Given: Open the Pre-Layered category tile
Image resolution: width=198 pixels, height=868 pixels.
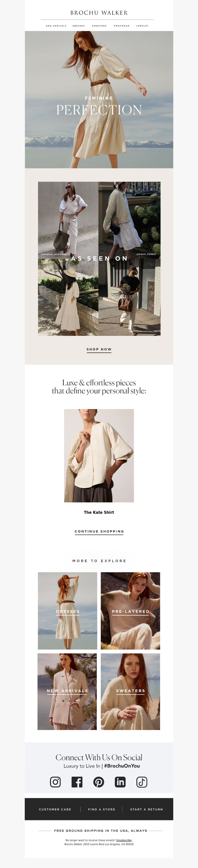Looking at the screenshot, I should click(130, 611).
